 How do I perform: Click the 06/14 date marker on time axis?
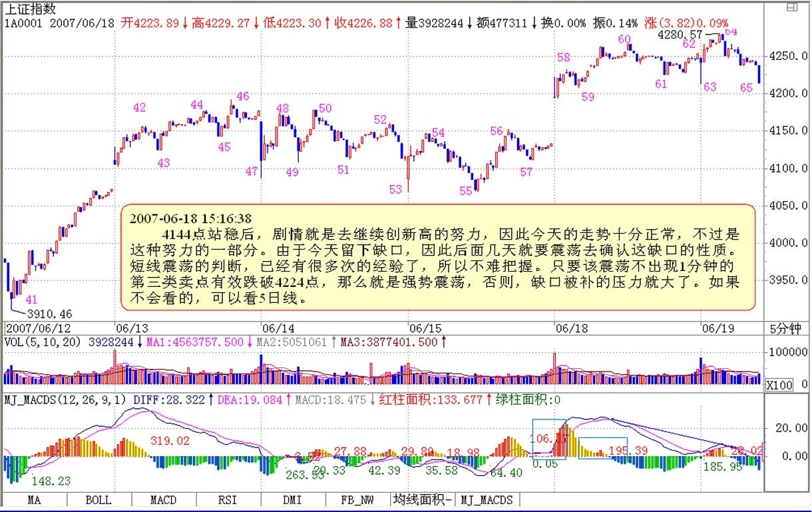pos(278,329)
